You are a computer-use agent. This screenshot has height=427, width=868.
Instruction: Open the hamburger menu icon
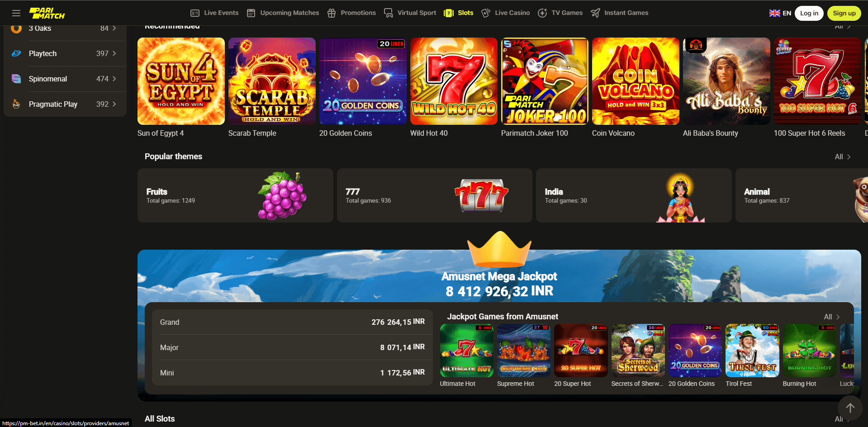[x=16, y=13]
